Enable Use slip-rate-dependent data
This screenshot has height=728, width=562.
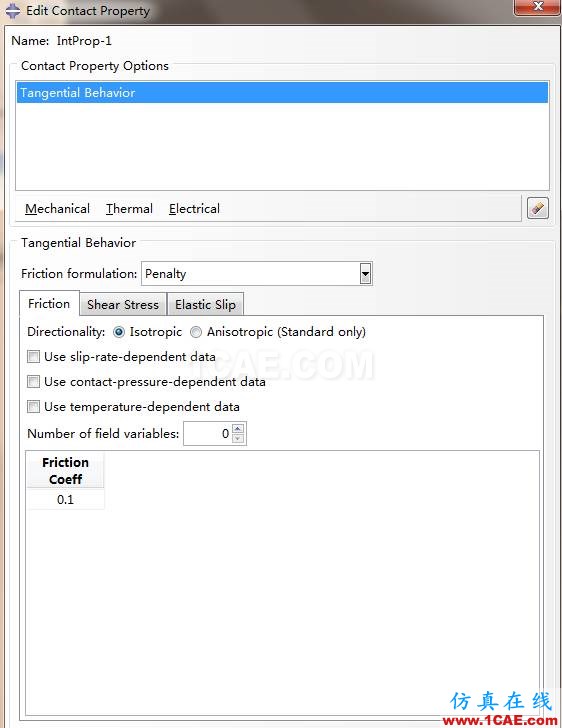33,357
